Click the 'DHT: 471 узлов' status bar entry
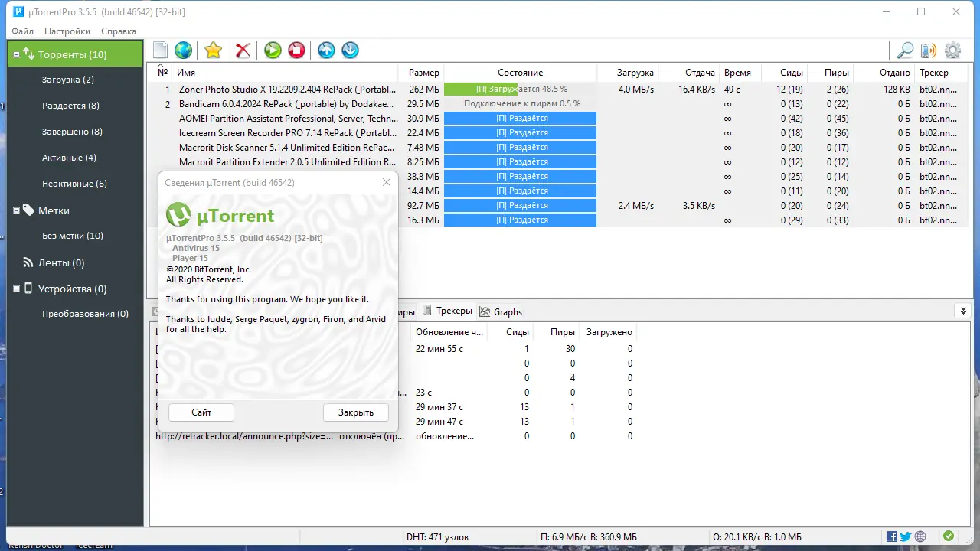The width and height of the screenshot is (980, 551). tap(437, 537)
